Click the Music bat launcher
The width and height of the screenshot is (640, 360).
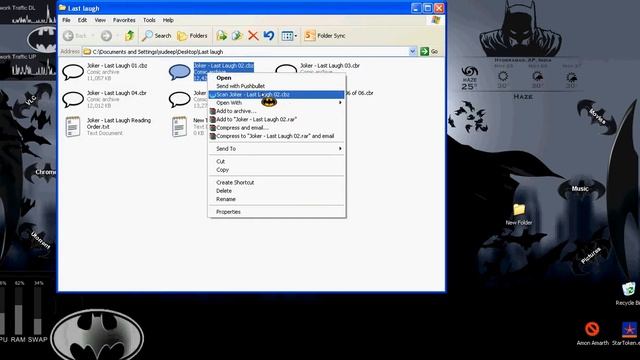tap(580, 189)
